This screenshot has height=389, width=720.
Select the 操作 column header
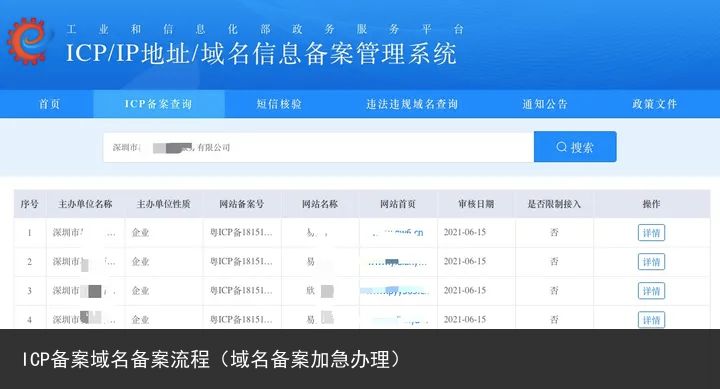click(651, 204)
